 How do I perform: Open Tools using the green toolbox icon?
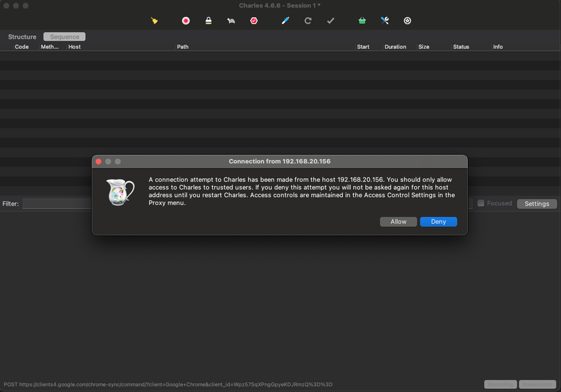tap(362, 20)
